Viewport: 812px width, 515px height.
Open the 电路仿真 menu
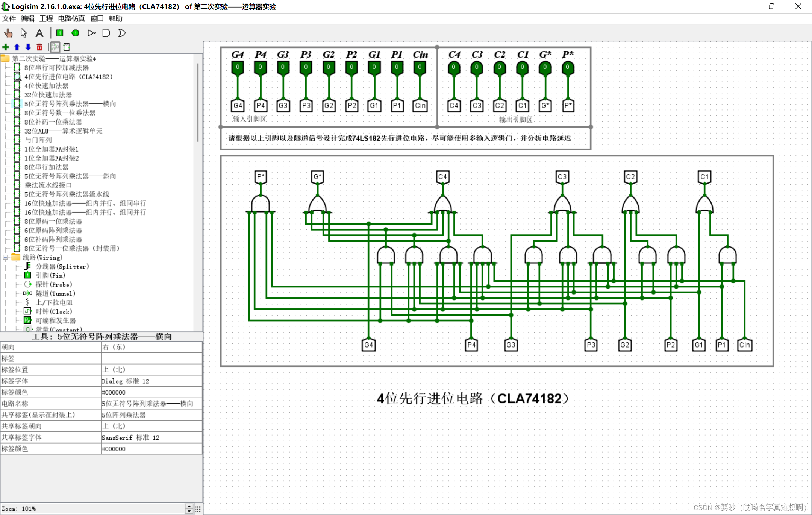point(71,18)
